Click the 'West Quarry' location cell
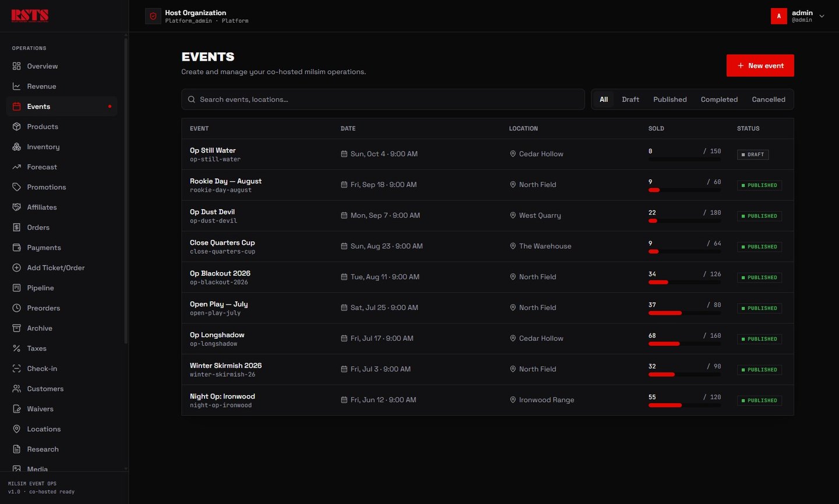 coord(540,216)
